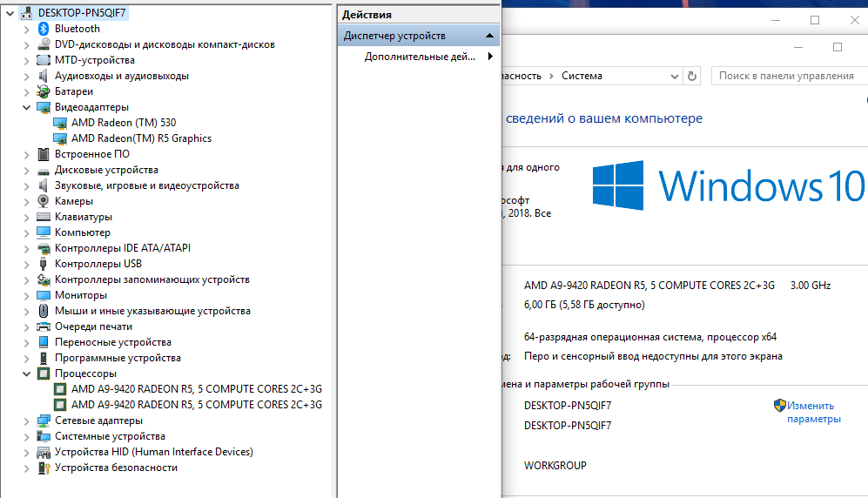Open the address bar path dropdown in System window
The height and width of the screenshot is (498, 868).
pos(674,77)
